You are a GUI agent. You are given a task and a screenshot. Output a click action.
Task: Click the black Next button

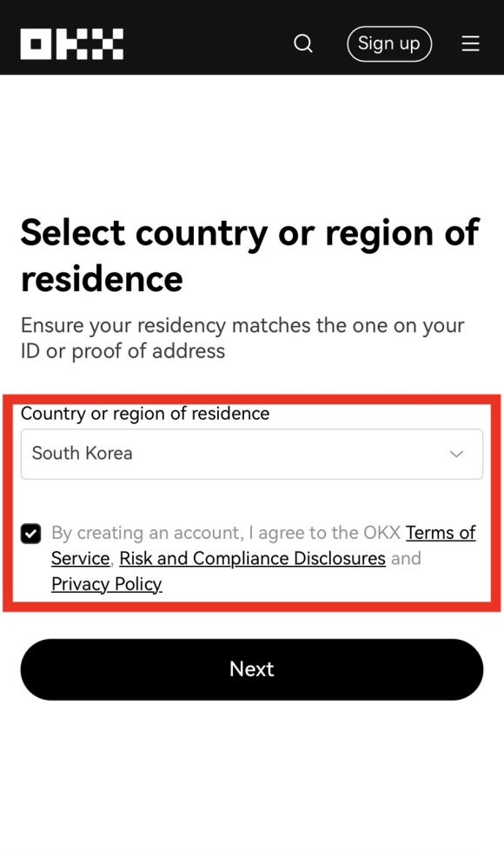(252, 669)
